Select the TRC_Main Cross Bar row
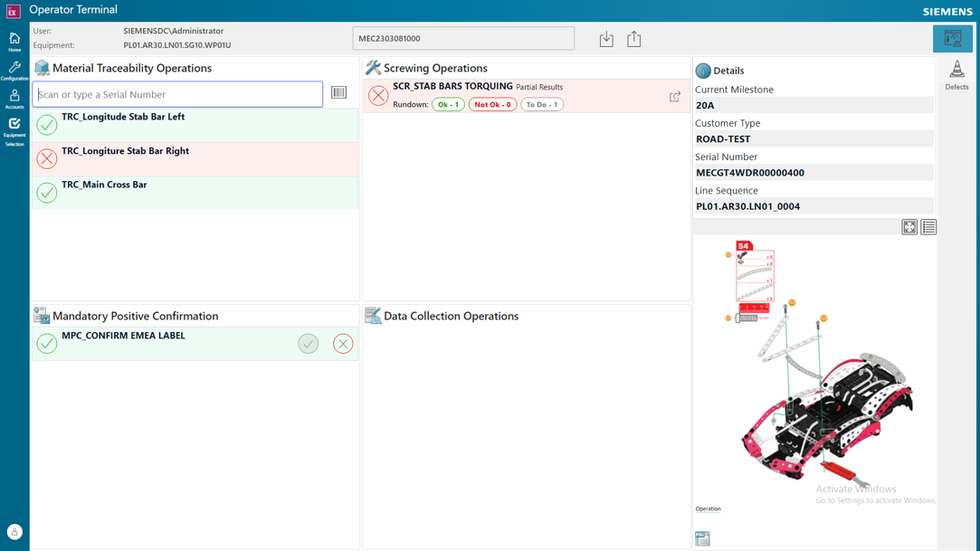Viewport: 980px width, 551px height. point(195,193)
